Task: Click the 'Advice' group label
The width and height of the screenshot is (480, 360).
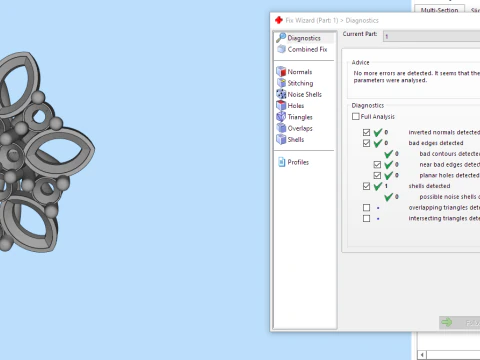Action: pos(360,62)
